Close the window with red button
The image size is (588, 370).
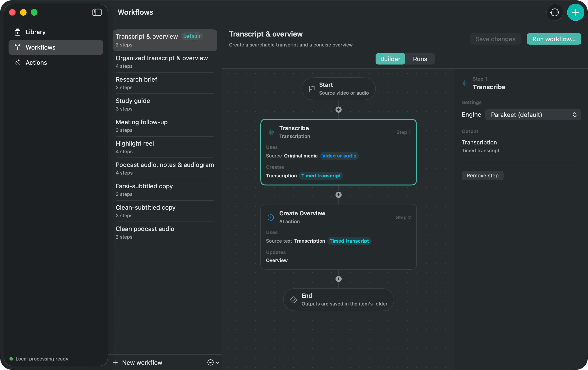[x=13, y=12]
